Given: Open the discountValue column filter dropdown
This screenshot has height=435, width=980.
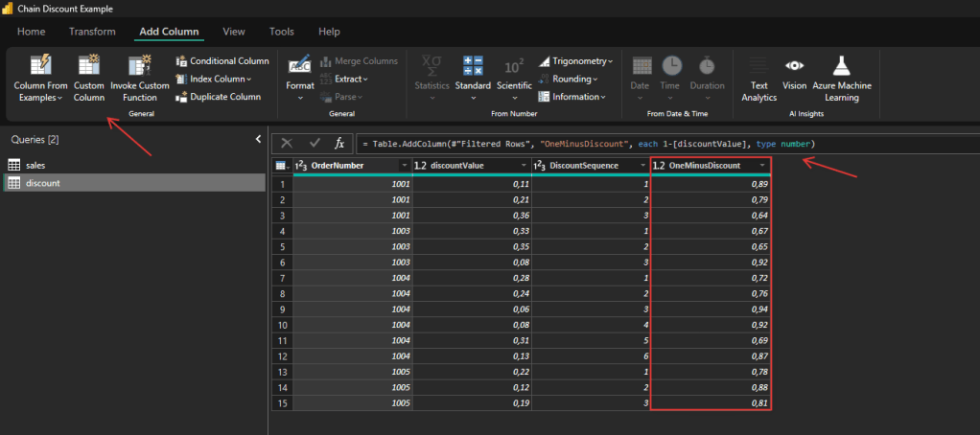Looking at the screenshot, I should (x=524, y=166).
